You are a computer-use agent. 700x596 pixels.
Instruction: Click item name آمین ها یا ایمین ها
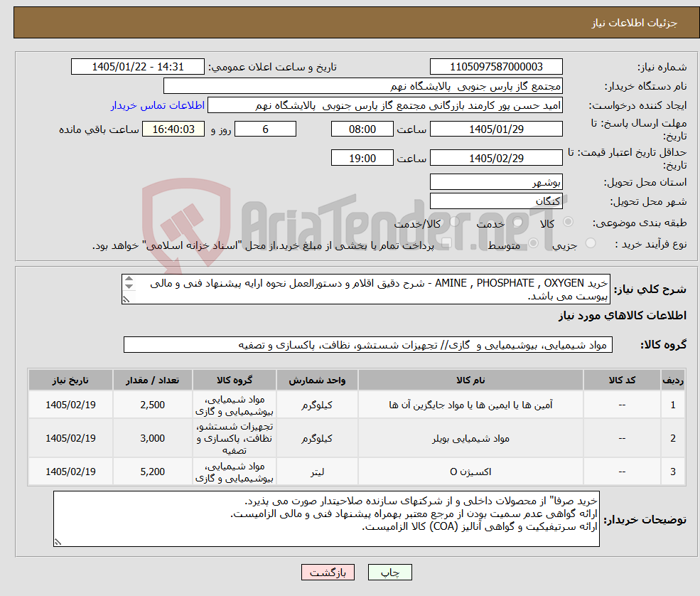coord(470,405)
